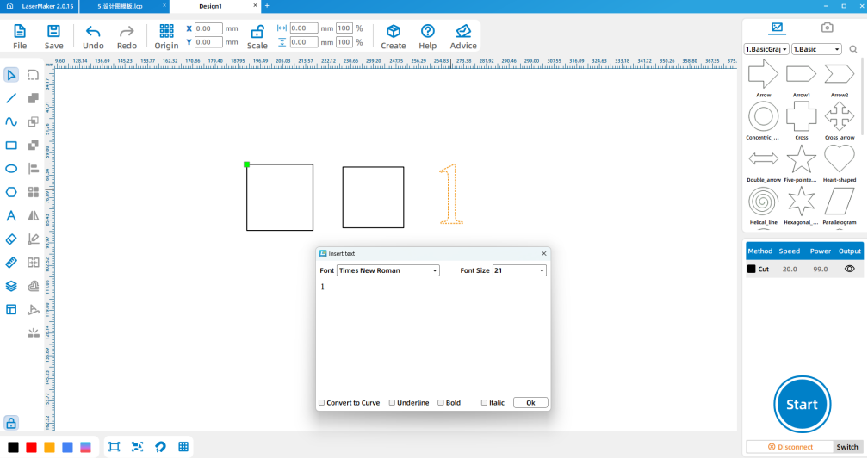Click the Origin grid icon
The height and width of the screenshot is (459, 868).
(x=166, y=36)
